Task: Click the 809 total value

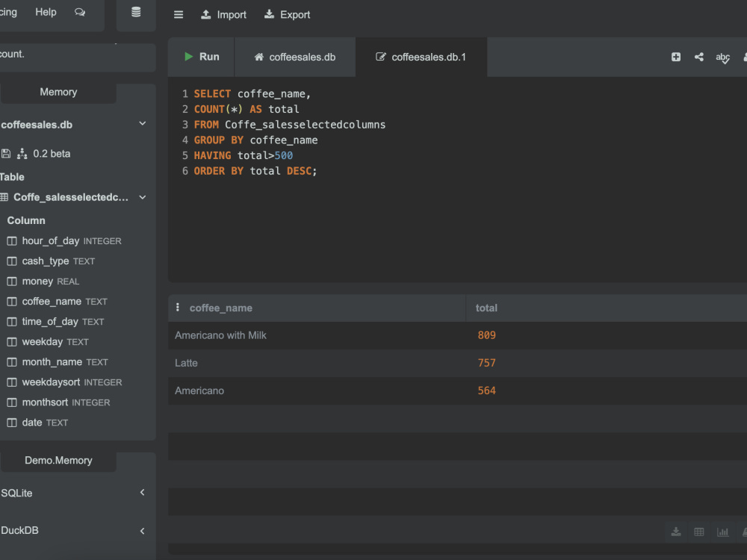Action: [x=486, y=335]
